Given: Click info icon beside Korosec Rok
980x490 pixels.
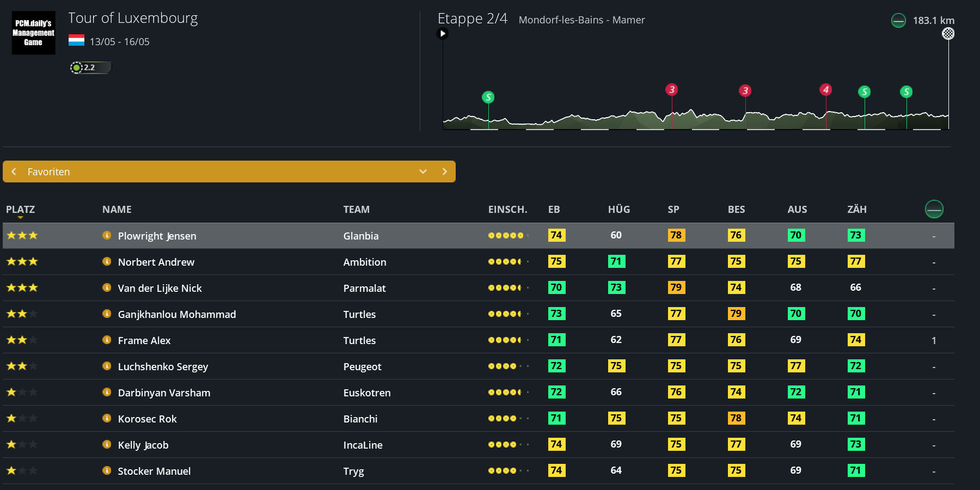Looking at the screenshot, I should point(107,418).
